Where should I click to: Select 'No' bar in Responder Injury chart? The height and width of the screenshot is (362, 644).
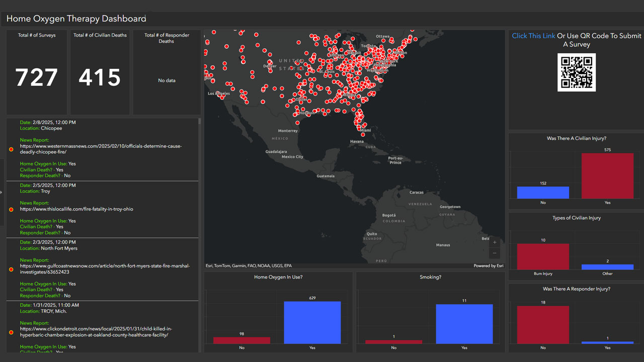click(x=543, y=324)
